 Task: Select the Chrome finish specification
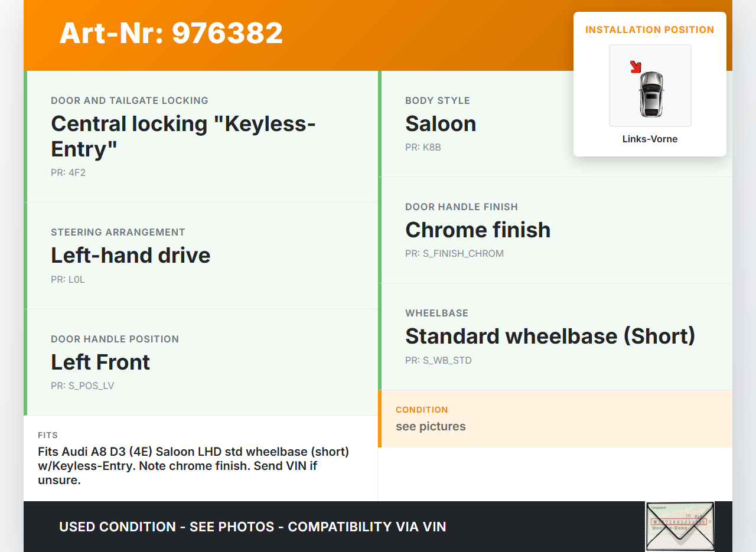(x=478, y=230)
